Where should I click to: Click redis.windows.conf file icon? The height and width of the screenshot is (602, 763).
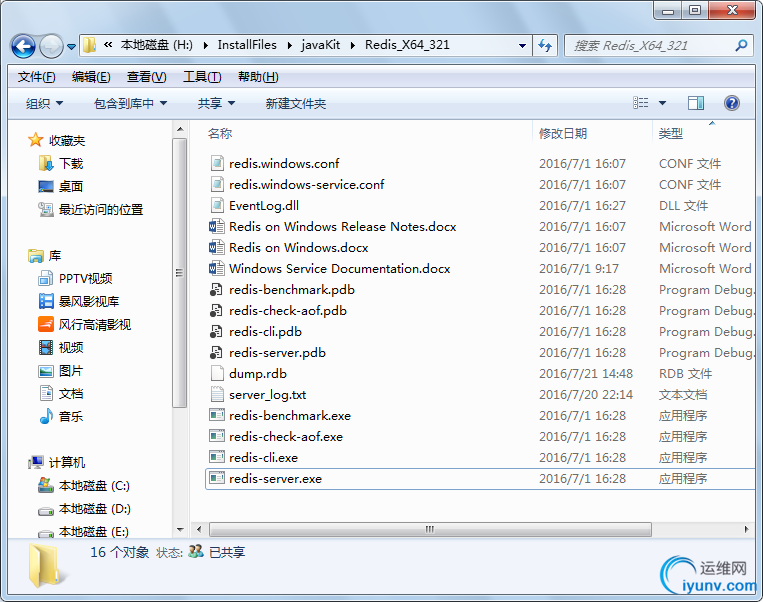click(x=217, y=163)
